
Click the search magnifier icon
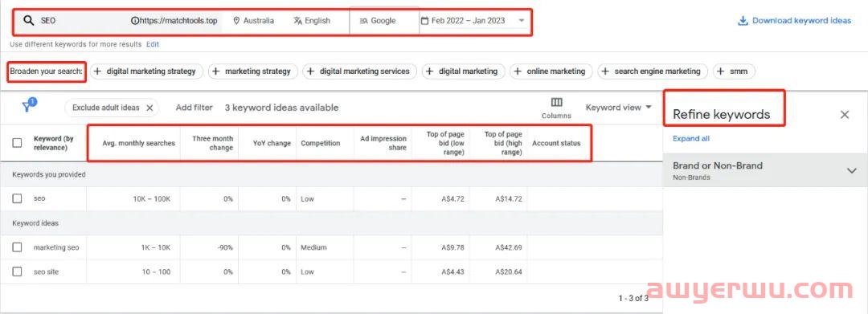tap(28, 21)
